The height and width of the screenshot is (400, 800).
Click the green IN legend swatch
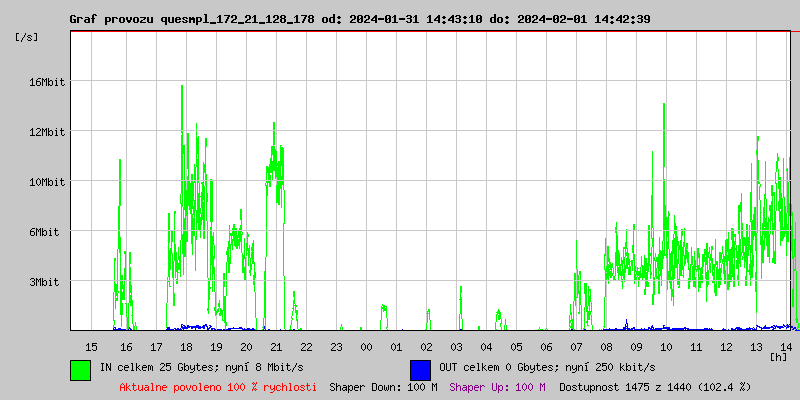coord(80,369)
